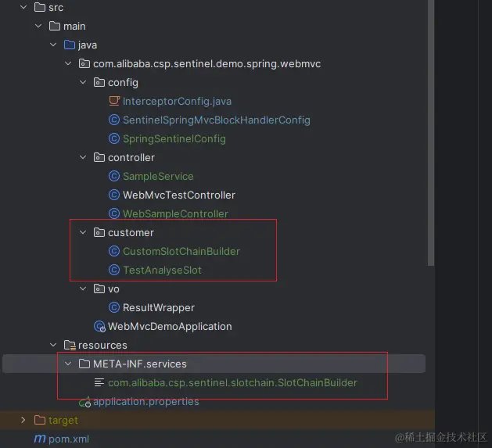The height and width of the screenshot is (448, 492).
Task: Open ResultWrapper class
Action: [159, 308]
